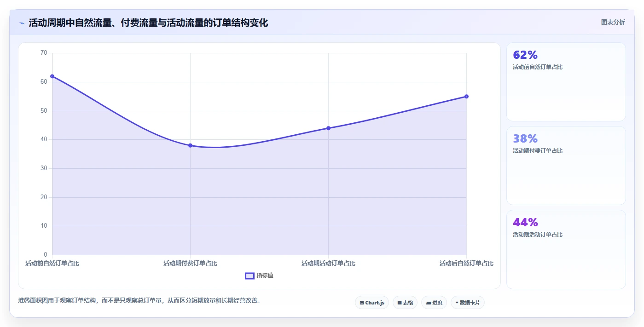
Task: Click the 图表分析 label in header
Action: point(613,22)
